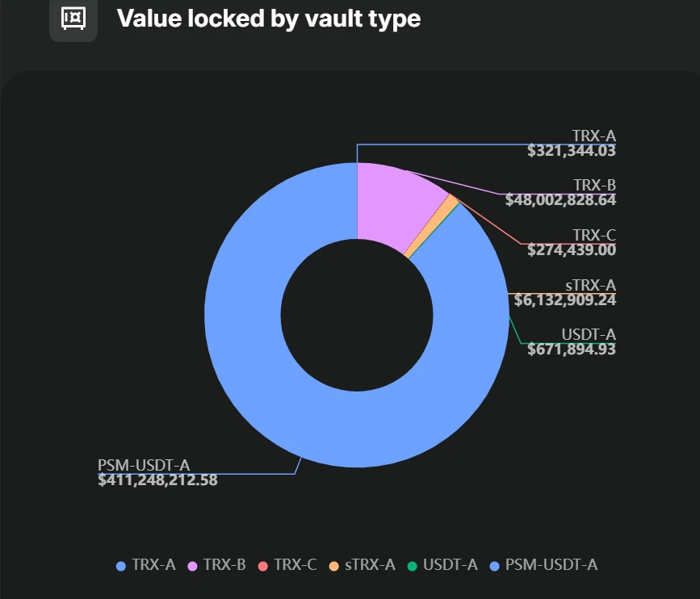Screen dimensions: 700x599
Task: Click the USDT-A green legend dot
Action: 412,565
